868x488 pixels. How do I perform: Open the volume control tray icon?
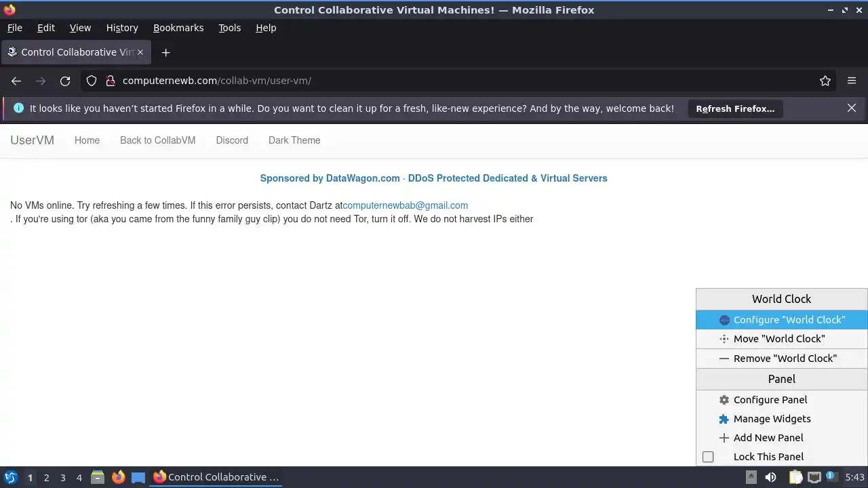[770, 477]
